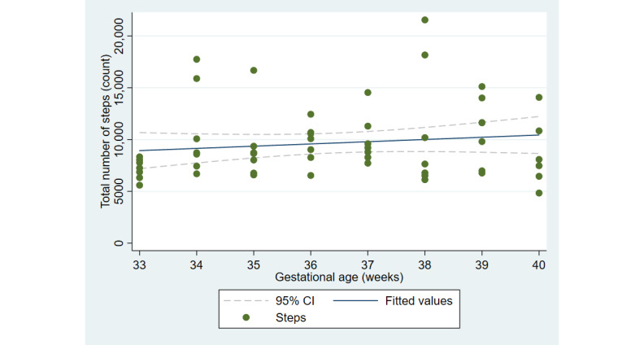
Task: Select the lowest data point at 40 weeks
Action: pyautogui.click(x=538, y=193)
